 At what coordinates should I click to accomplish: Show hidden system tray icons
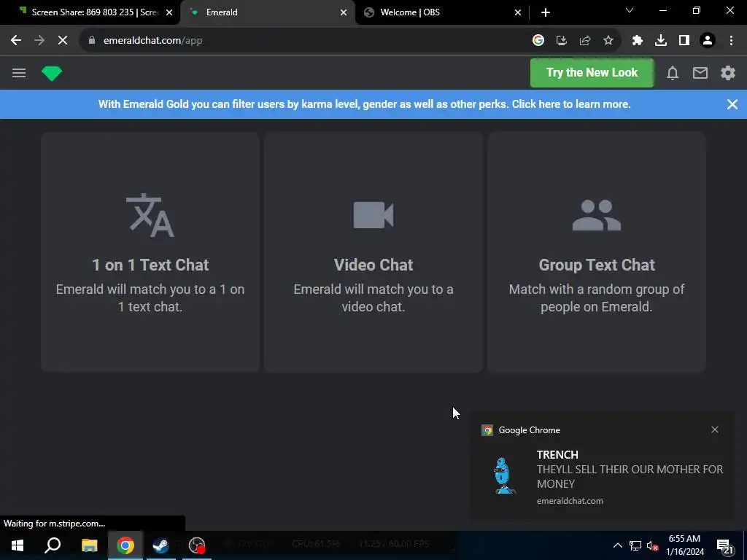tap(617, 545)
